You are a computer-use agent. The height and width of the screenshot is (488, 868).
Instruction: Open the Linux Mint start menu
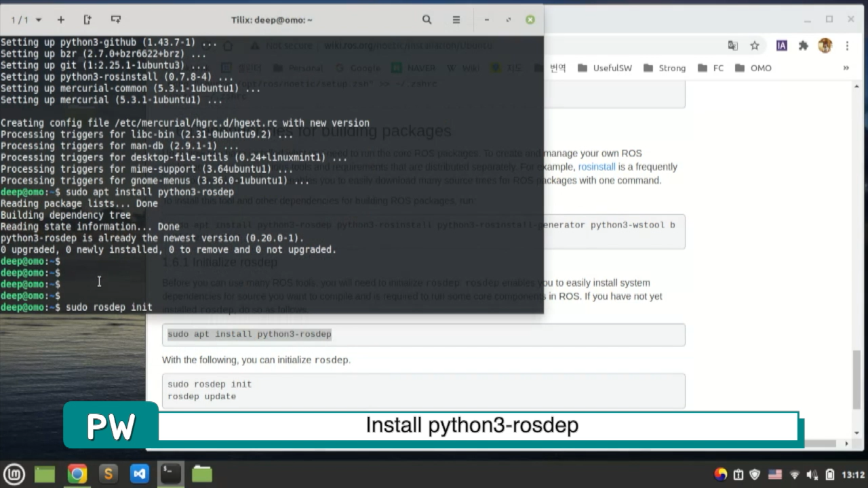pyautogui.click(x=14, y=474)
